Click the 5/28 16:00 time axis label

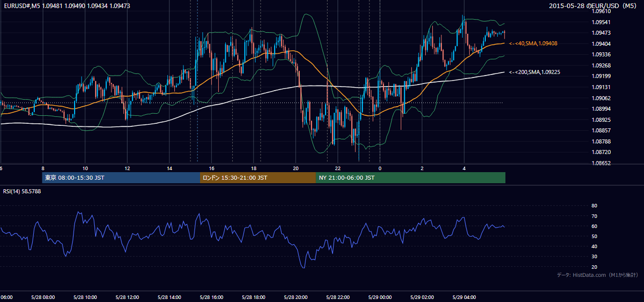[x=212, y=297]
